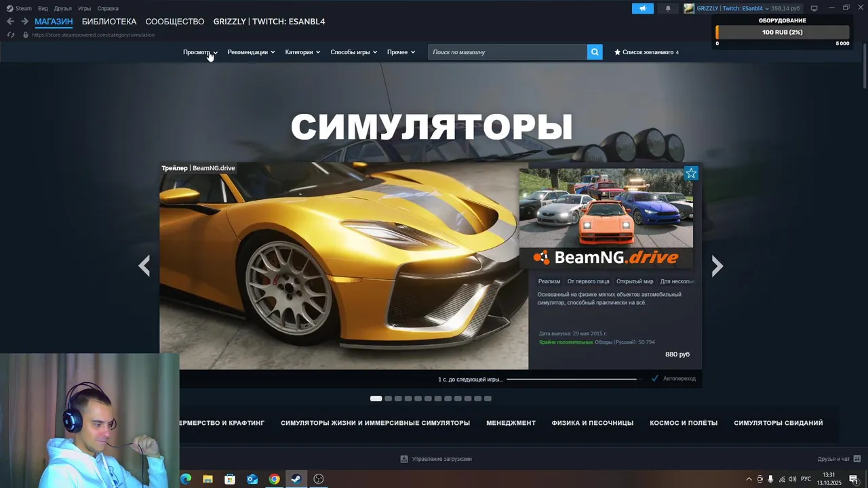The image size is (868, 488).
Task: Open the КОСМОС И ПОЛЁТЫ category
Action: coord(684,423)
